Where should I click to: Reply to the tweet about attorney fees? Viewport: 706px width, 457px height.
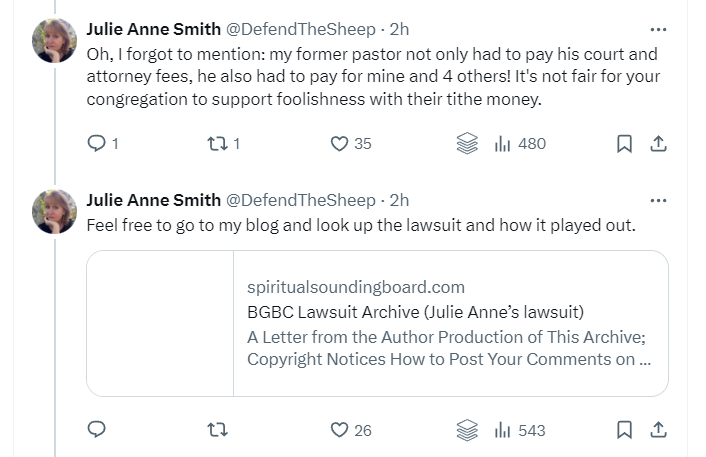point(97,144)
